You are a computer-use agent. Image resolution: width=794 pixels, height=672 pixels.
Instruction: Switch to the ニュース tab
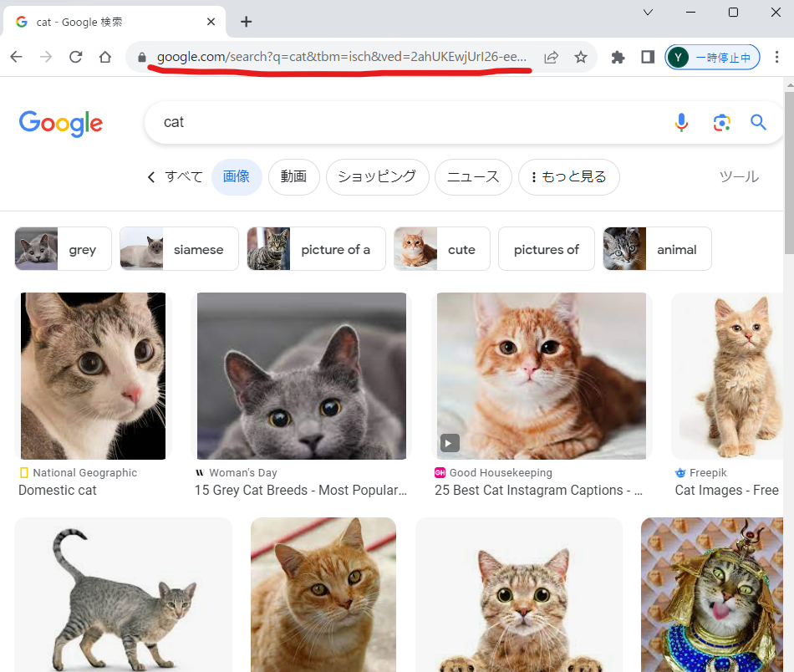coord(473,177)
